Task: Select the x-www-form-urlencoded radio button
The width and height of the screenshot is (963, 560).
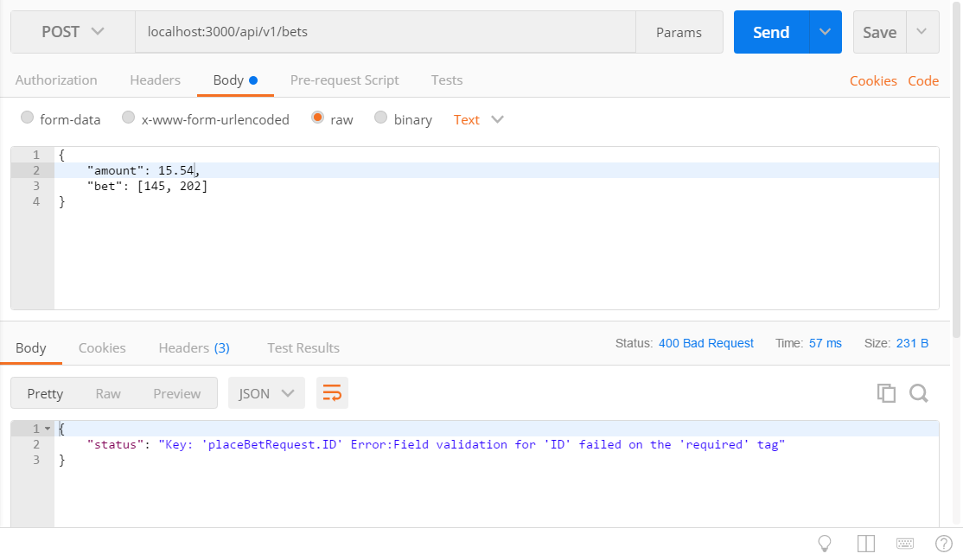Action: click(128, 118)
